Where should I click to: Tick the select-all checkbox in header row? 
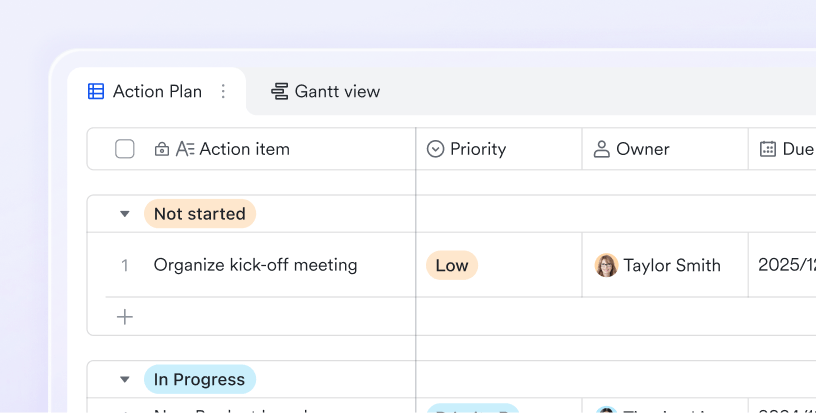pyautogui.click(x=125, y=149)
